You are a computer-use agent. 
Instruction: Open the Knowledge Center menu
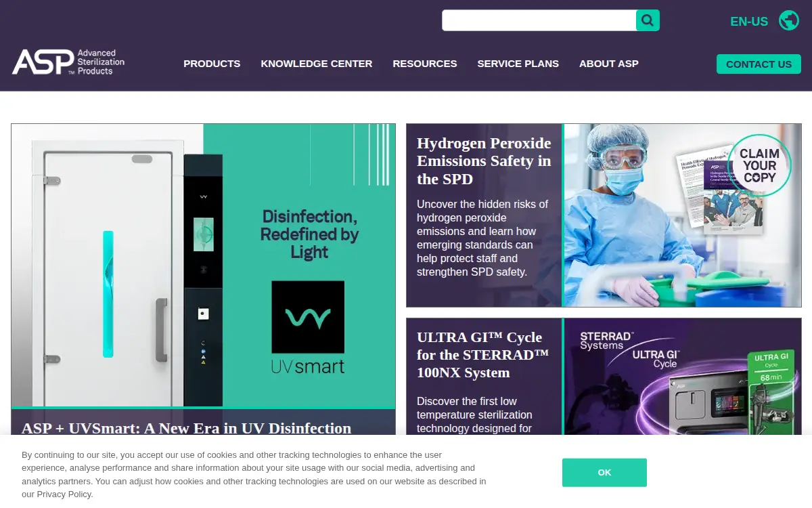pos(317,64)
